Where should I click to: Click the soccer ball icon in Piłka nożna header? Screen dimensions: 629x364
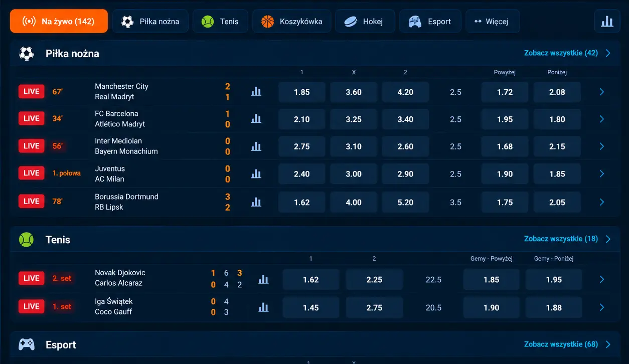(x=27, y=54)
